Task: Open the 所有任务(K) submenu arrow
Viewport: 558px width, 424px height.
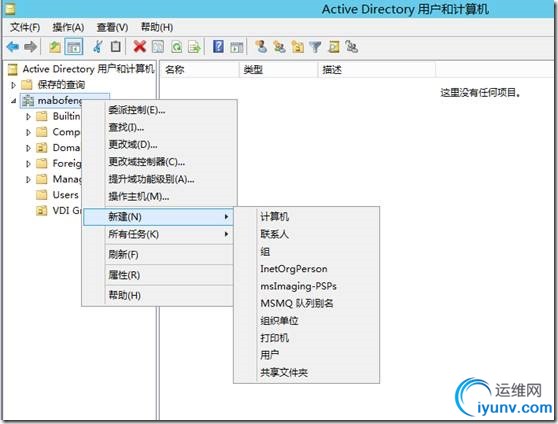Action: click(x=226, y=234)
